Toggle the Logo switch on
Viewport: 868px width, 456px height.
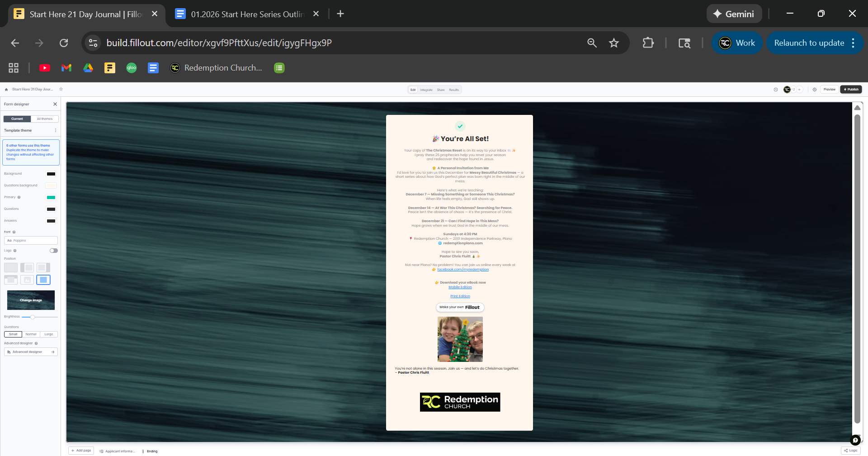[x=54, y=251]
